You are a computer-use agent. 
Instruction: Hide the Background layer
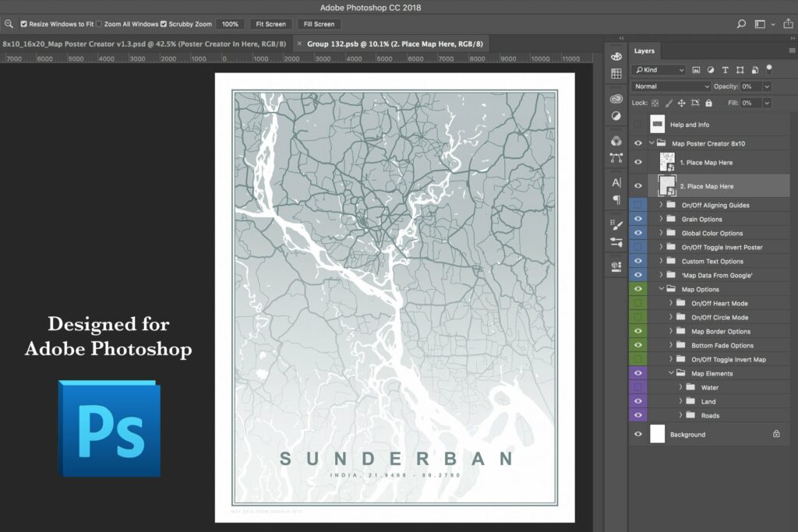click(x=638, y=434)
